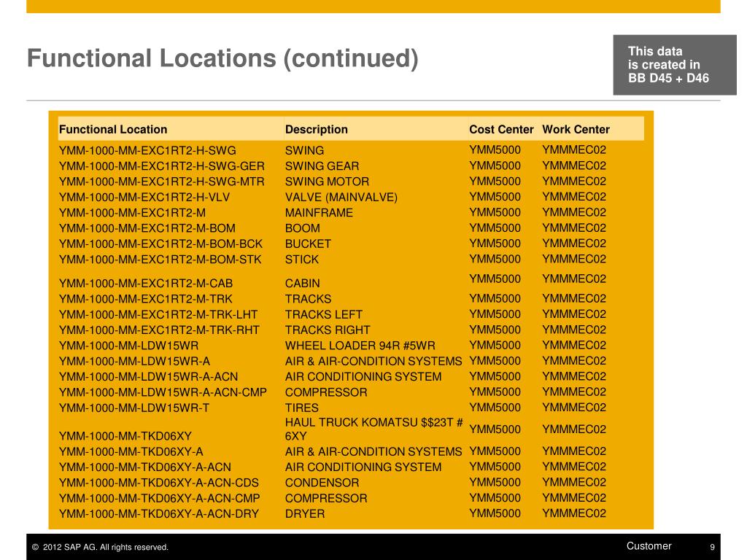Click cell YMM-1000-MM-TKD06XY-A
Image resolution: width=747 pixels, height=560 pixels.
pyautogui.click(x=131, y=451)
